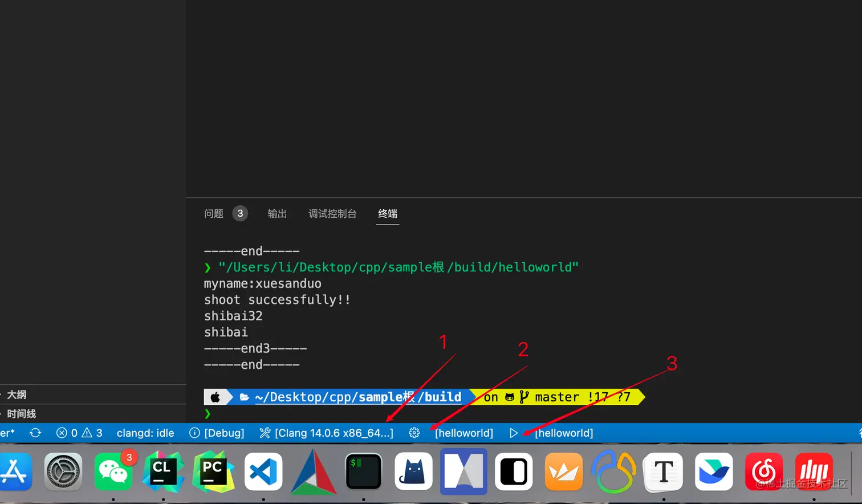The width and height of the screenshot is (862, 504).
Task: Open the orange sail icon app in dock
Action: click(563, 472)
